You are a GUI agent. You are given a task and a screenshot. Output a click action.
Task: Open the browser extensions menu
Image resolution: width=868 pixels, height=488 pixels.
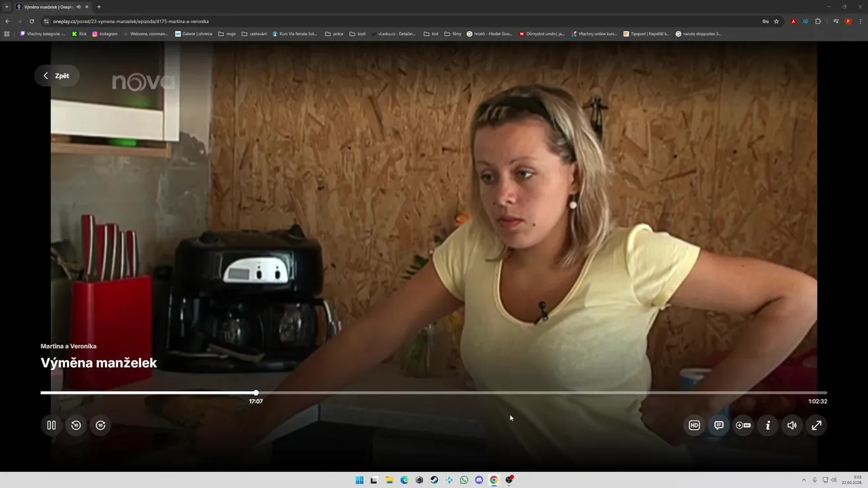pos(818,21)
